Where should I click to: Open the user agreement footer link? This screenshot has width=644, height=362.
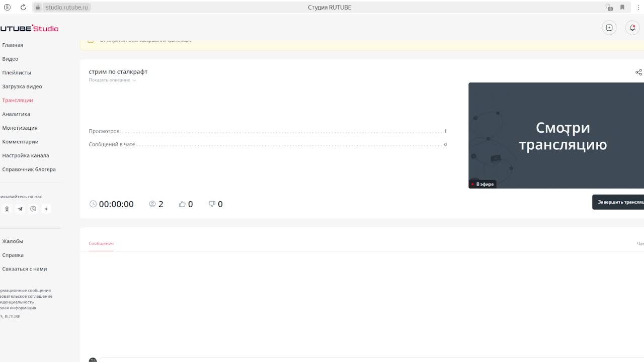click(26, 296)
